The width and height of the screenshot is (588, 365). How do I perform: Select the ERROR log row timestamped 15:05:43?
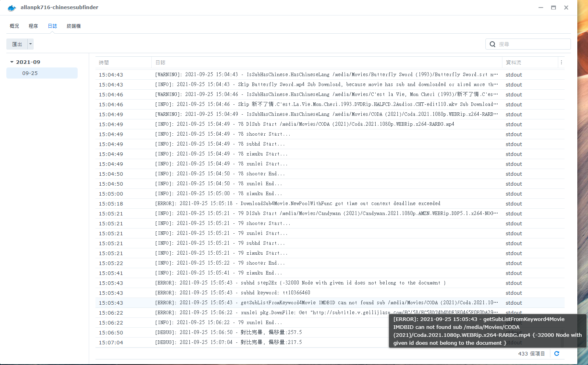click(x=277, y=303)
